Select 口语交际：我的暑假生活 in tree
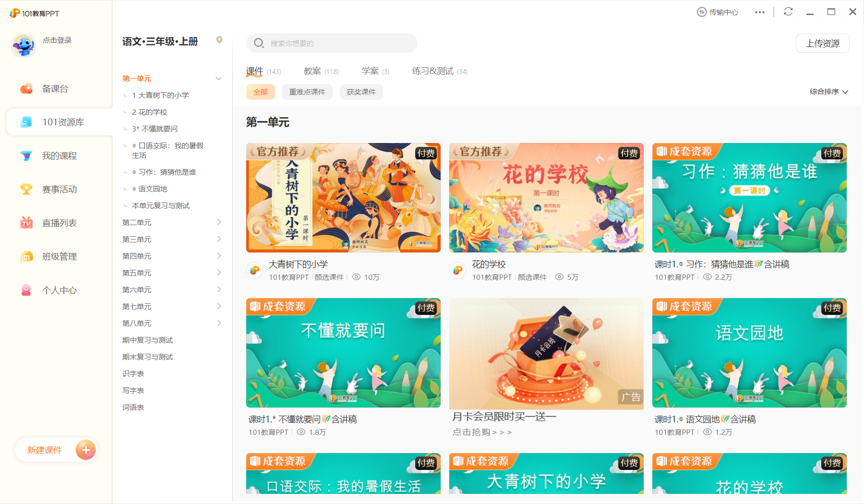This screenshot has height=504, width=864. point(168,150)
